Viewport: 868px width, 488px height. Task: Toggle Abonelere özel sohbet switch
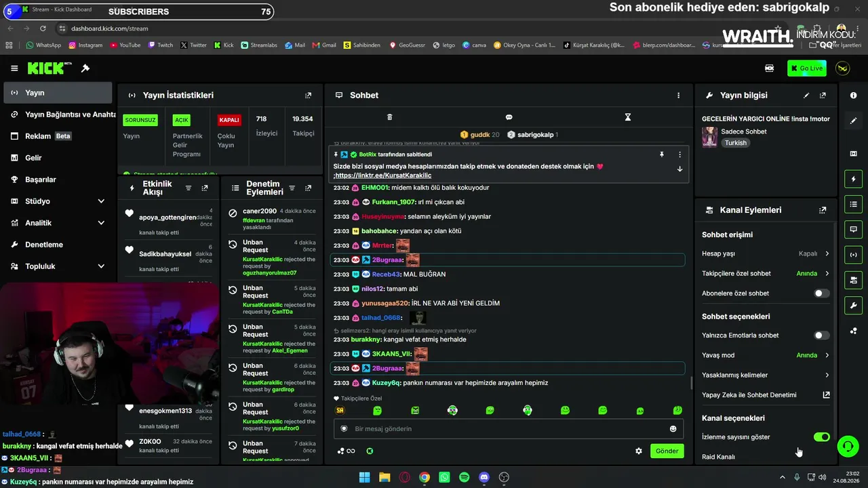pyautogui.click(x=821, y=293)
